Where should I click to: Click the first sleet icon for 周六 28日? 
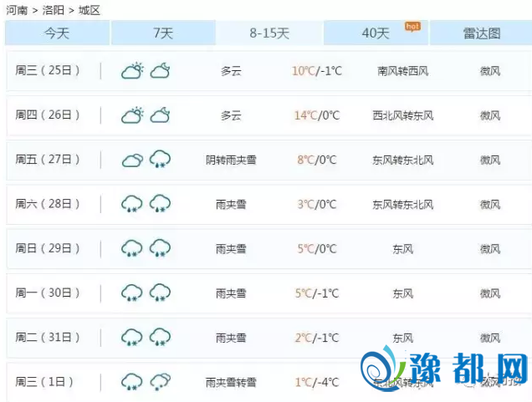click(132, 204)
